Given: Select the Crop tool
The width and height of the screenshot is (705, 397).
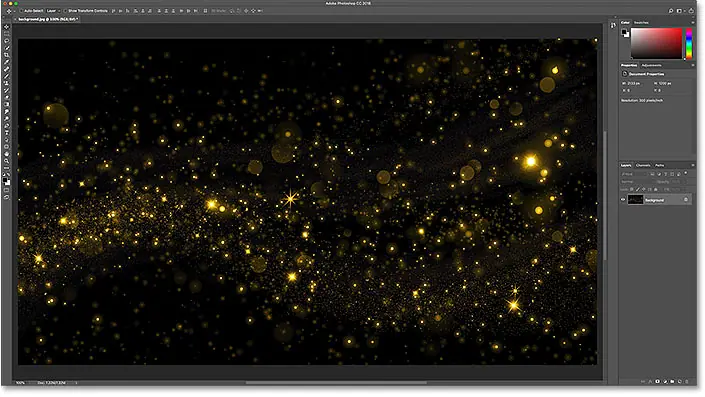Looking at the screenshot, I should (6, 55).
